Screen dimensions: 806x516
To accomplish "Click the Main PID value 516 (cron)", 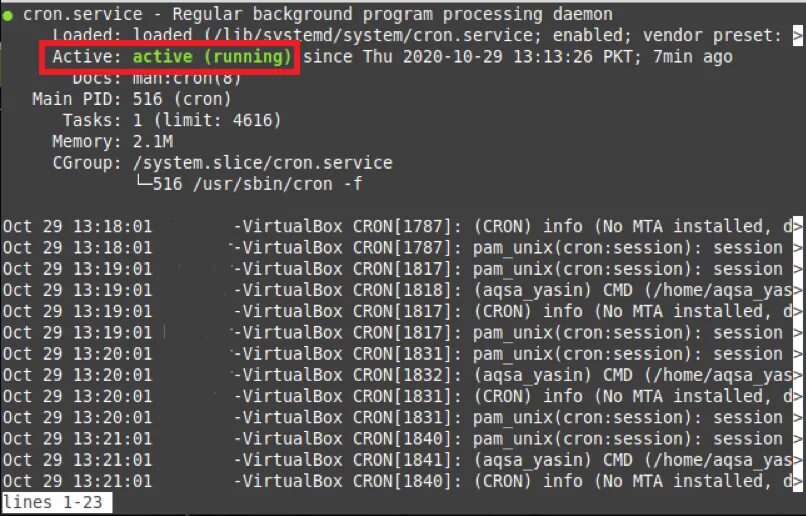I will tap(182, 99).
